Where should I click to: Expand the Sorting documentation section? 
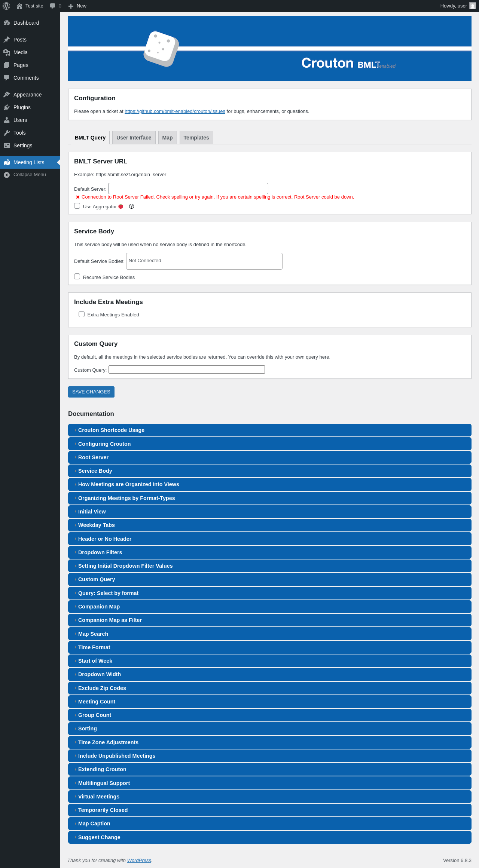[269, 729]
